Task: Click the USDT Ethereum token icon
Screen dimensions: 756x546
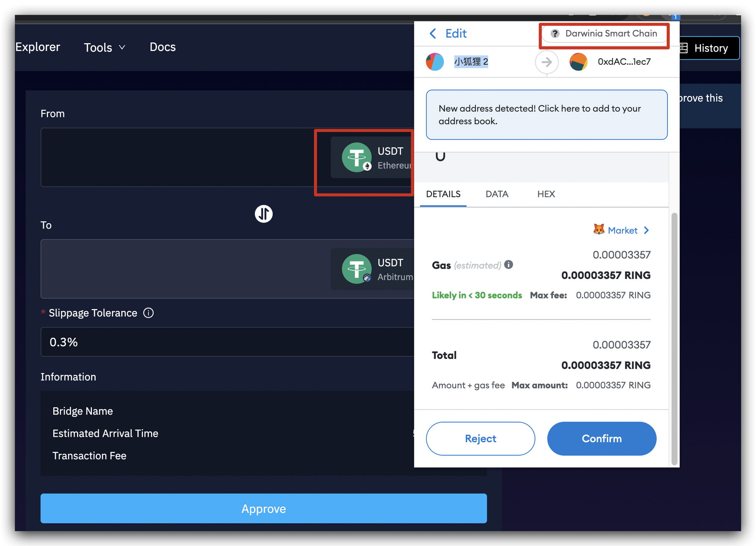Action: coord(357,158)
